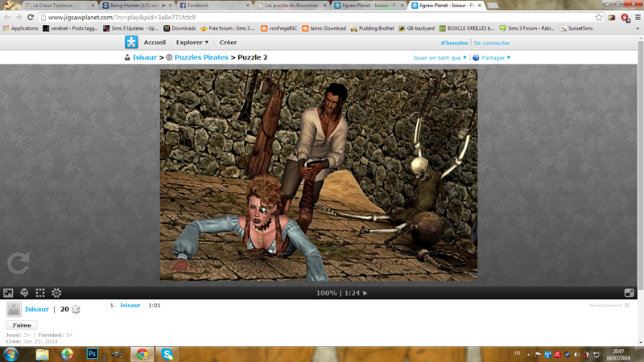Viewport: 644px width, 362px height.
Task: Open a new browser tab
Action: pos(493,6)
